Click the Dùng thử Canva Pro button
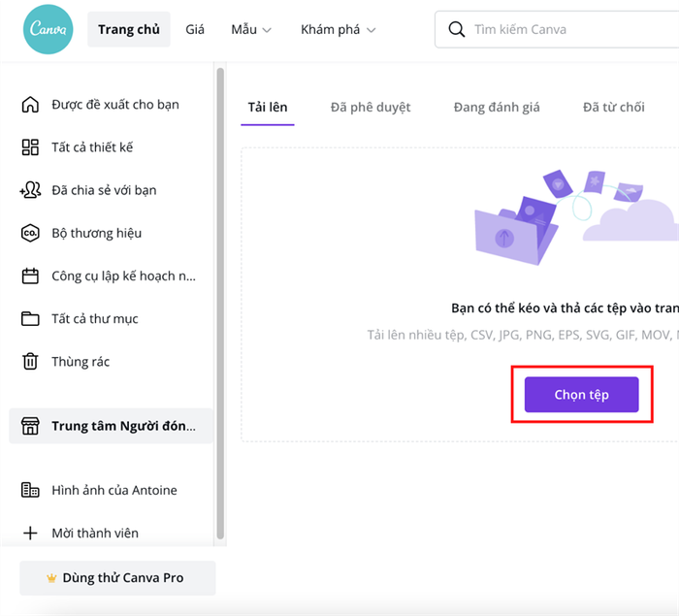The width and height of the screenshot is (679, 616). (117, 578)
